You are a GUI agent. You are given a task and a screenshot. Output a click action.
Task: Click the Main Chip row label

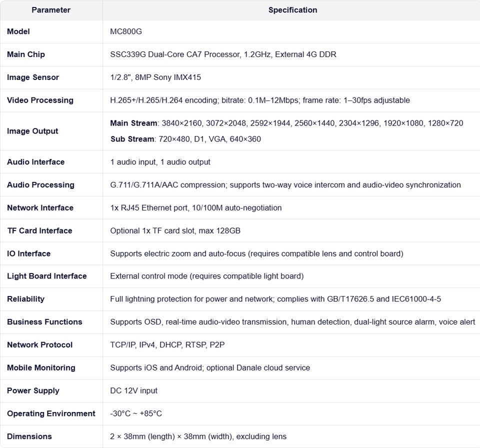[26, 54]
